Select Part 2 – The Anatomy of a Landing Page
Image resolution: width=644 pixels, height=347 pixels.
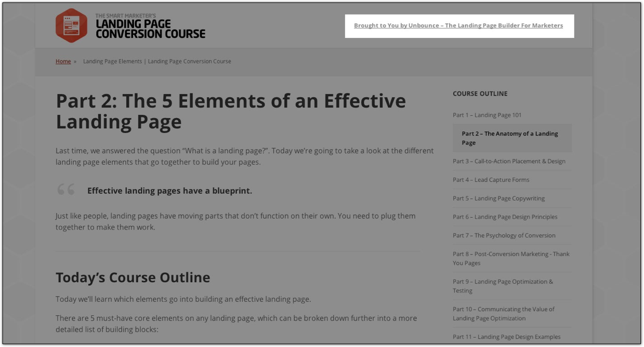509,138
